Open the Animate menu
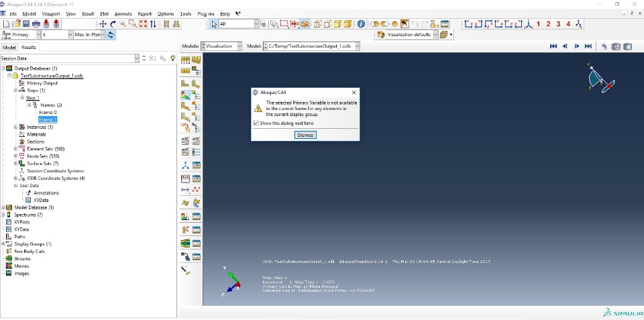This screenshot has width=644, height=320. tap(123, 13)
